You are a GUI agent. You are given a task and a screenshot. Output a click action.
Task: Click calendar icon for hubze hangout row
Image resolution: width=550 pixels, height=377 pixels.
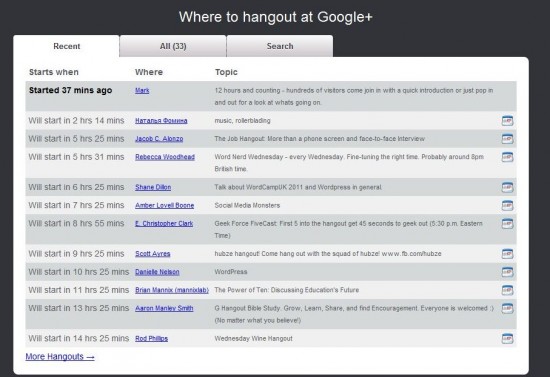click(507, 254)
